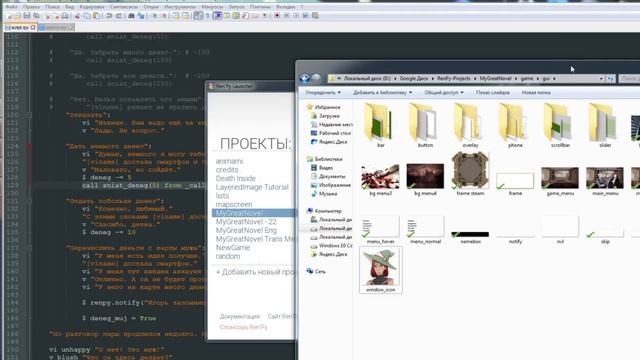This screenshot has width=640, height=360.
Task: Select LayeredImage Tutorial project in launcher
Action: [252, 187]
